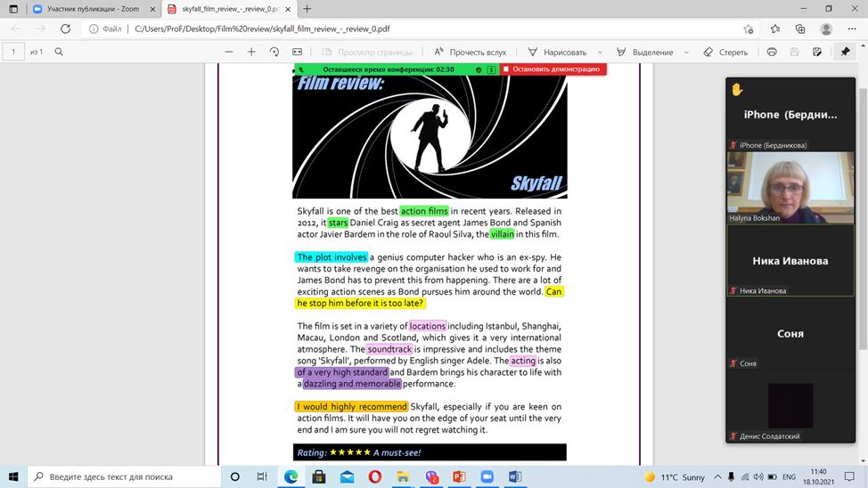Image resolution: width=868 pixels, height=488 pixels.
Task: Activate the 'Нарисовать' draw tool
Action: tap(558, 52)
